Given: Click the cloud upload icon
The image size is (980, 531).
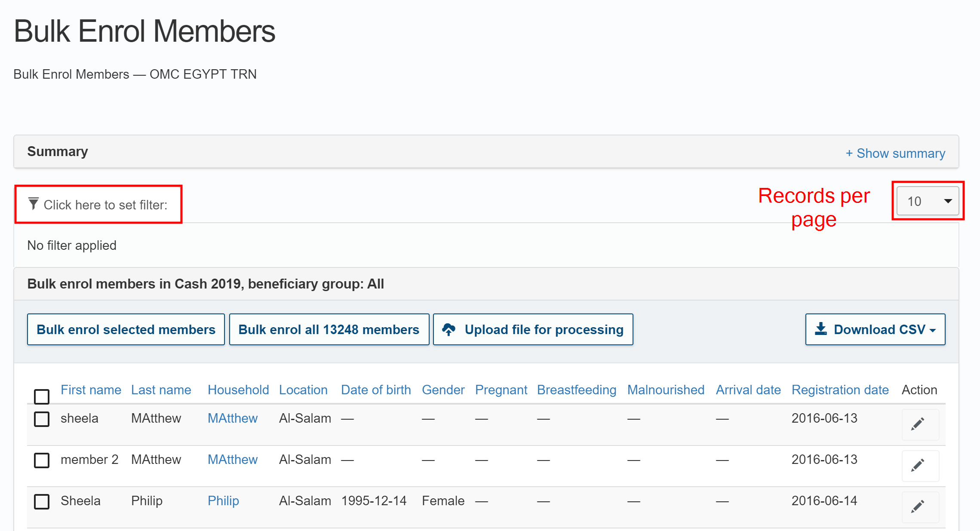Looking at the screenshot, I should click(449, 329).
